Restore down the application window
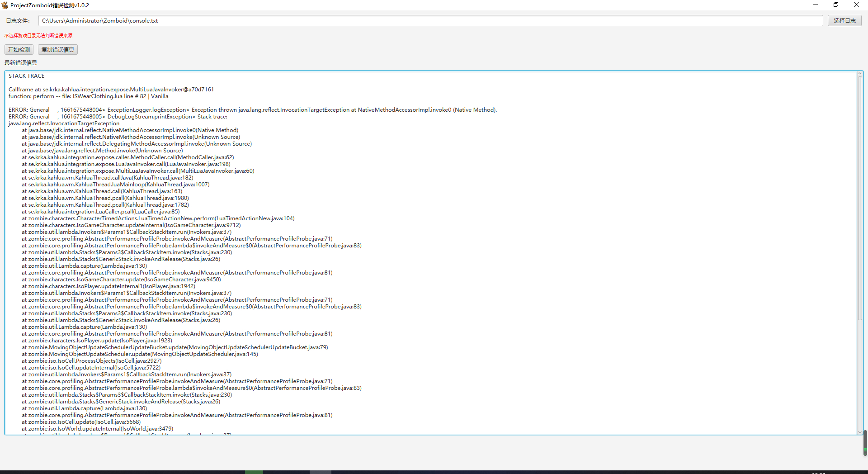This screenshot has height=474, width=868. click(x=836, y=5)
